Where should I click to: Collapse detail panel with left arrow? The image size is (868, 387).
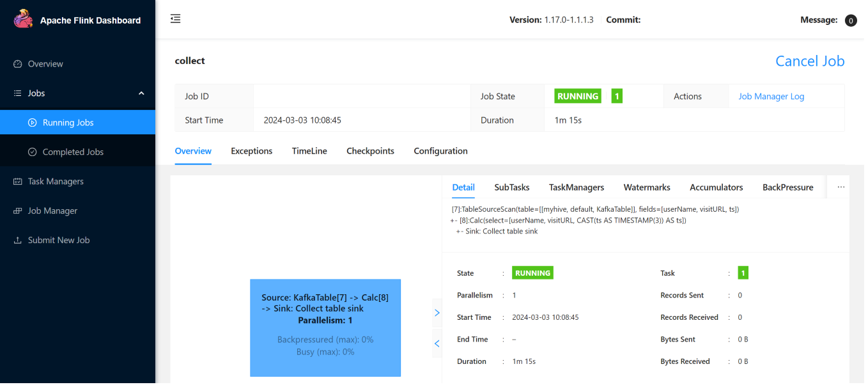click(x=437, y=344)
